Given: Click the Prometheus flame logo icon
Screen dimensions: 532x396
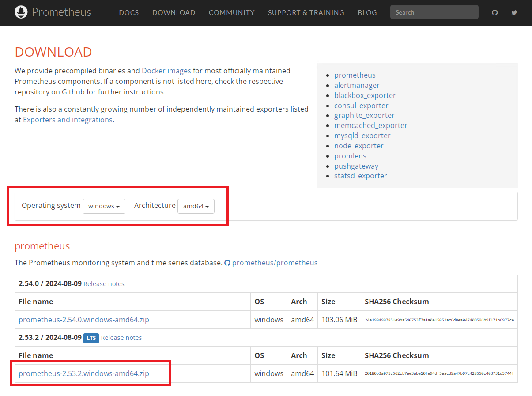Looking at the screenshot, I should [21, 12].
